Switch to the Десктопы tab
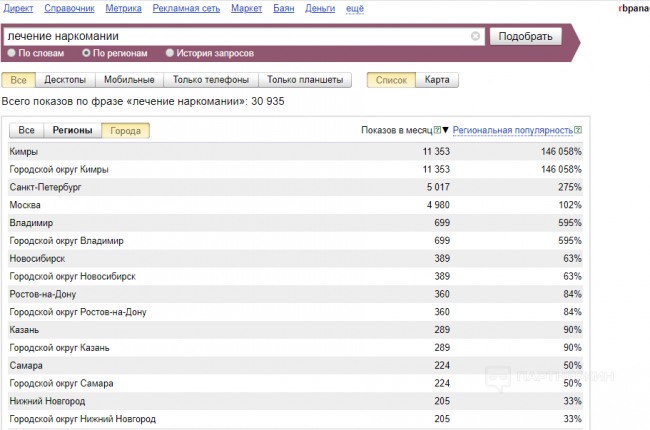The width and height of the screenshot is (650, 430). [66, 80]
